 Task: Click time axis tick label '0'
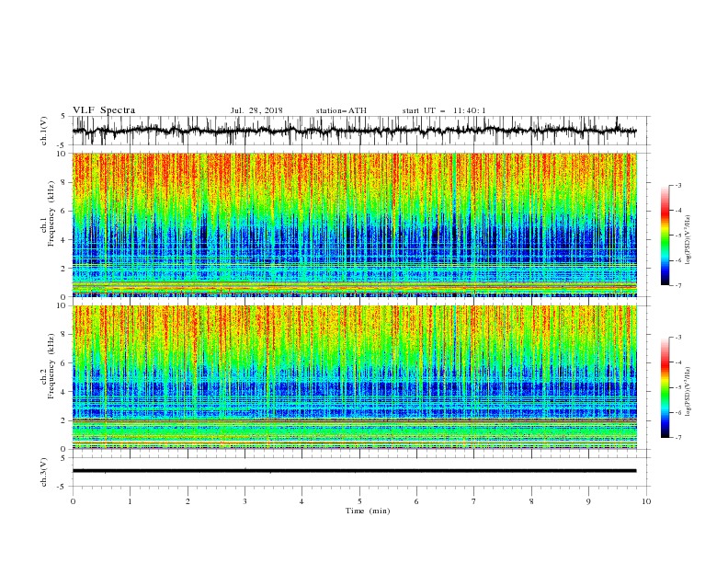point(73,501)
